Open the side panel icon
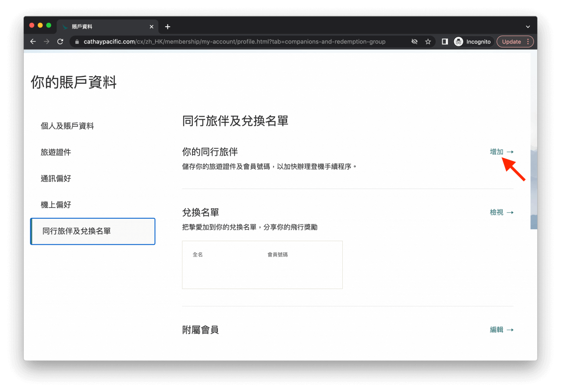The width and height of the screenshot is (561, 392). coord(444,42)
